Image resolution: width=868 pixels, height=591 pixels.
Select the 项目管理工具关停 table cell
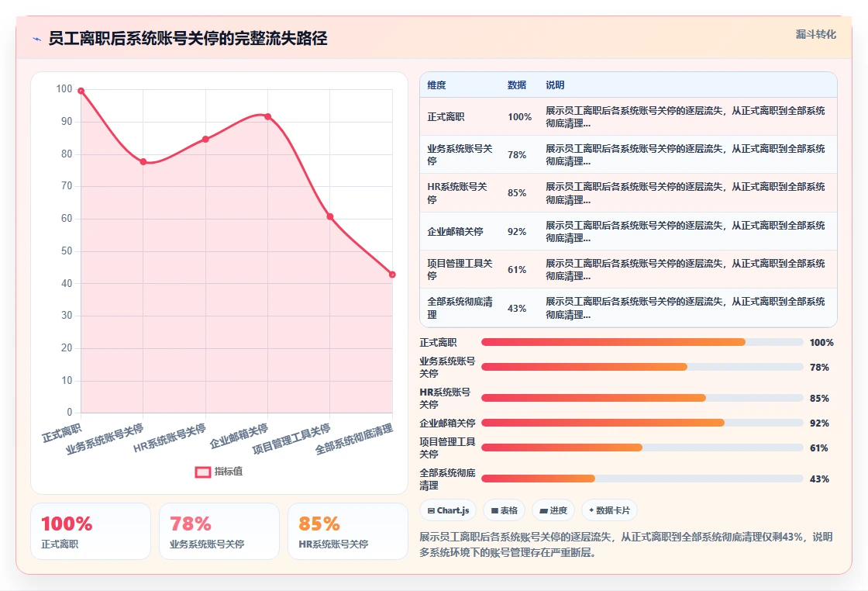click(x=460, y=270)
